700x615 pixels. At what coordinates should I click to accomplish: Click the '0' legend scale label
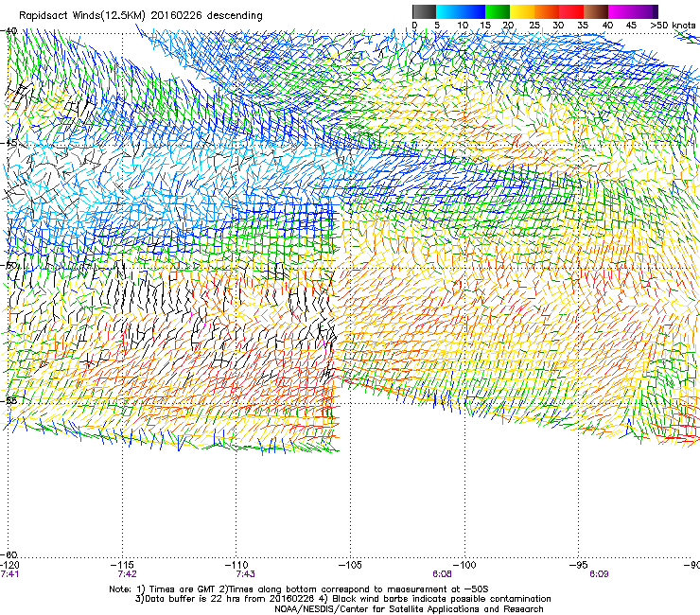point(414,26)
